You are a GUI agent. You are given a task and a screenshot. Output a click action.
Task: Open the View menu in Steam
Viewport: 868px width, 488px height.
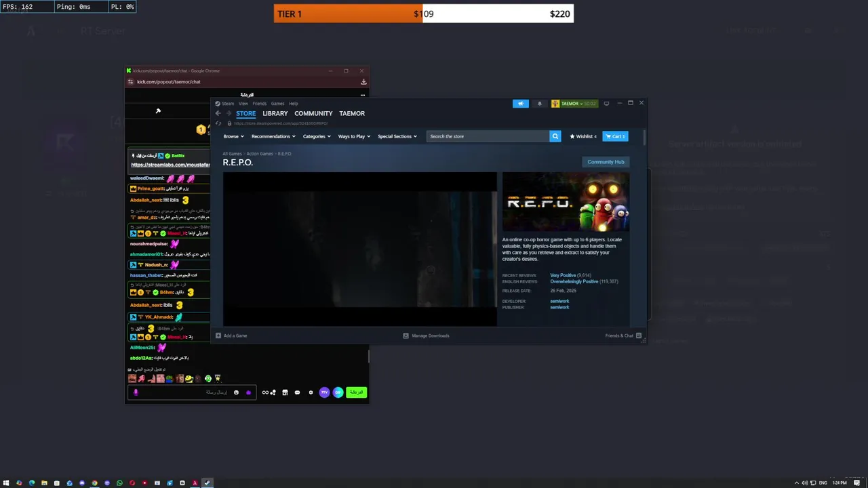click(243, 104)
